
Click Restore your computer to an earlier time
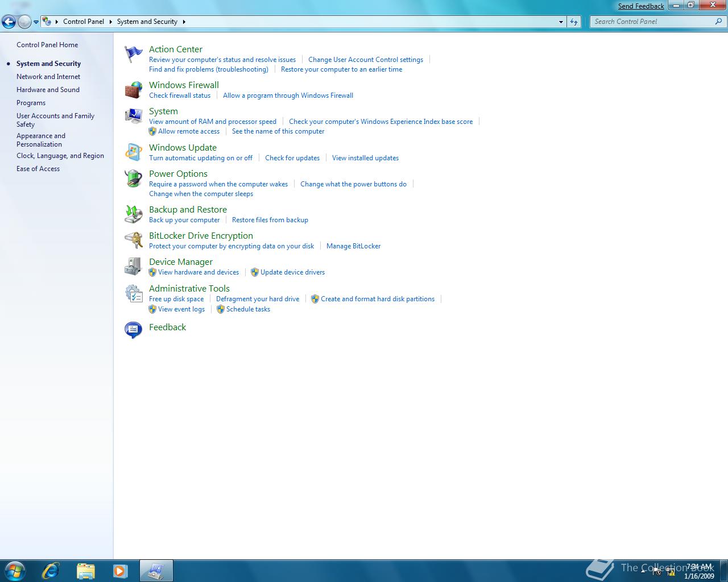click(x=341, y=69)
